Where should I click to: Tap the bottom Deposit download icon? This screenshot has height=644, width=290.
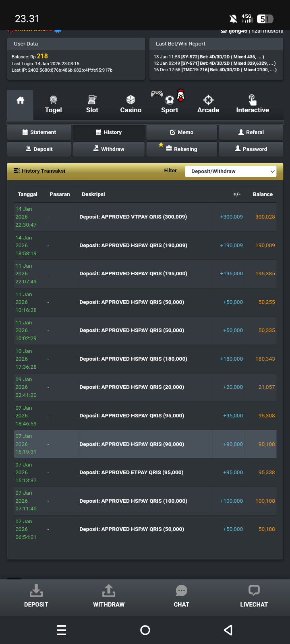coord(36,591)
